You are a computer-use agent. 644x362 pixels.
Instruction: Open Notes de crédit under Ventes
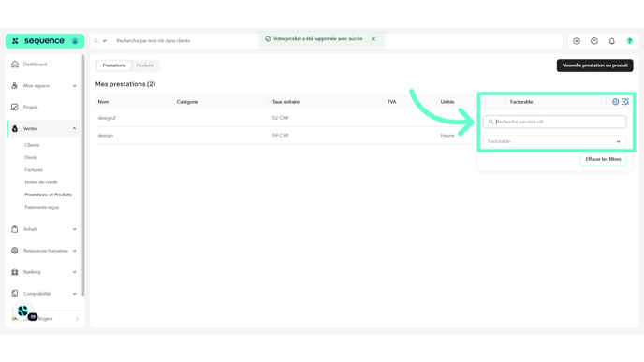(x=41, y=182)
